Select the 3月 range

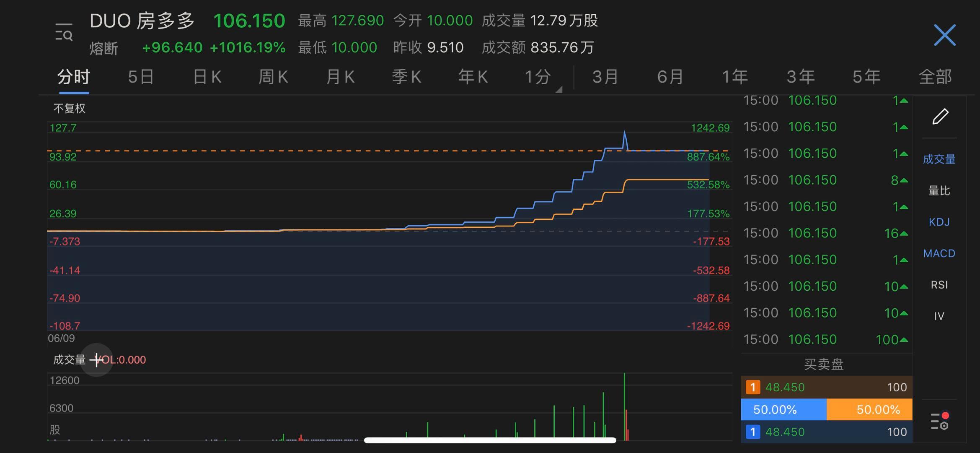click(605, 77)
